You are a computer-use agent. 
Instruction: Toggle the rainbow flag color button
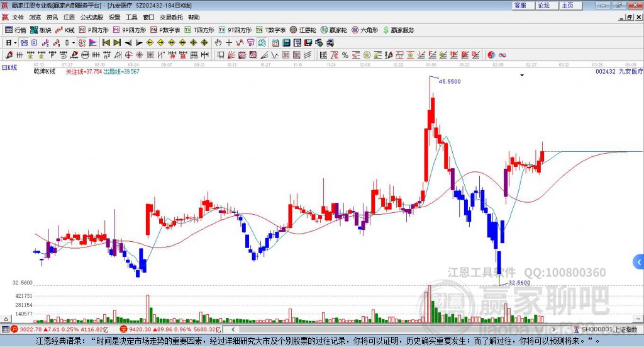coord(93,43)
